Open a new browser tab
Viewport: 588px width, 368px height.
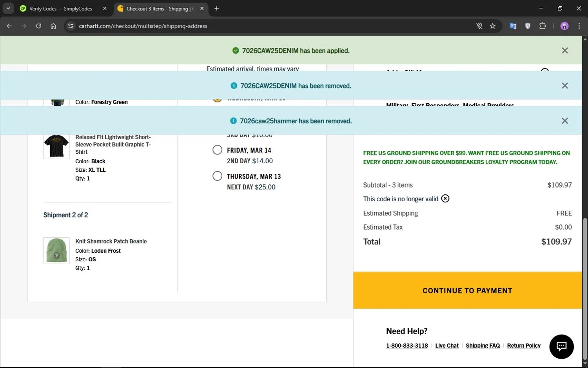click(x=216, y=9)
